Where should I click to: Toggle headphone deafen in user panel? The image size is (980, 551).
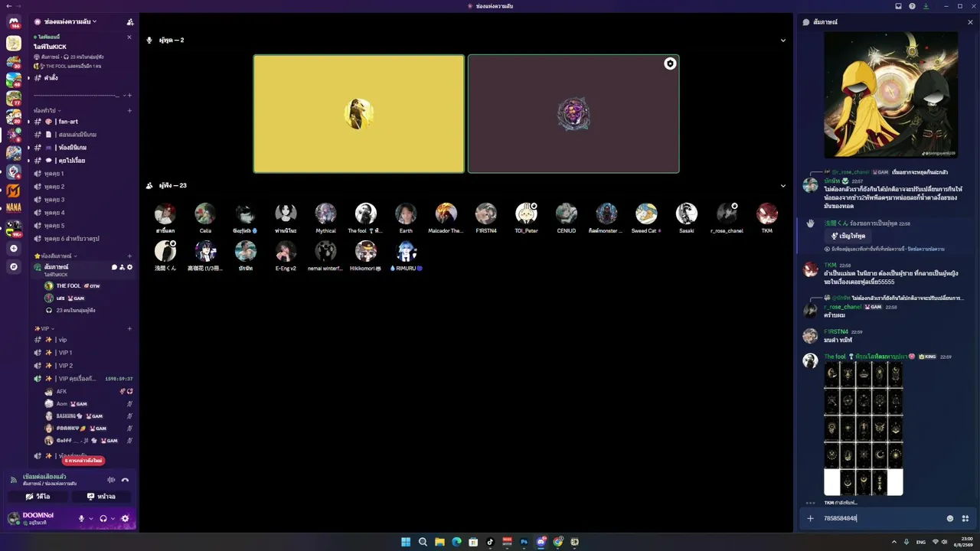tap(103, 519)
